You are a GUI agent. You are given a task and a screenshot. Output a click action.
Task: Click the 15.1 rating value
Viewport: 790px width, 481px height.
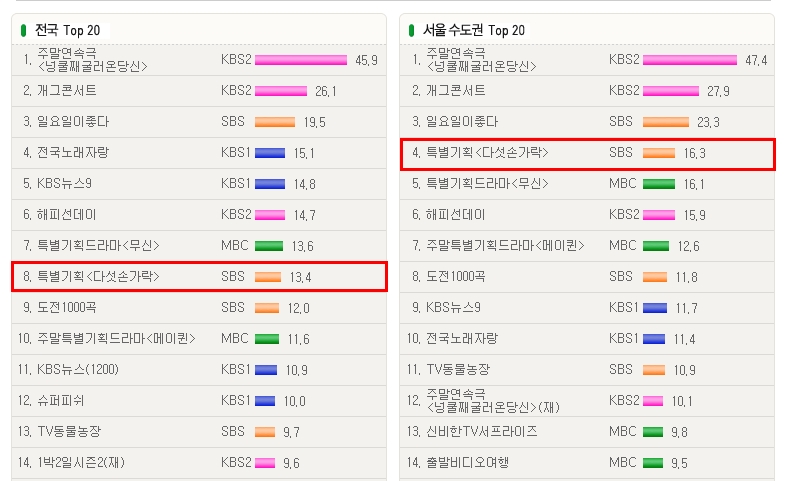tap(304, 154)
